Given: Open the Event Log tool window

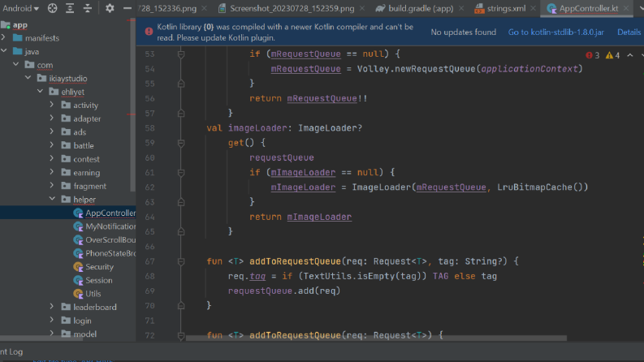Looking at the screenshot, I should tap(11, 351).
